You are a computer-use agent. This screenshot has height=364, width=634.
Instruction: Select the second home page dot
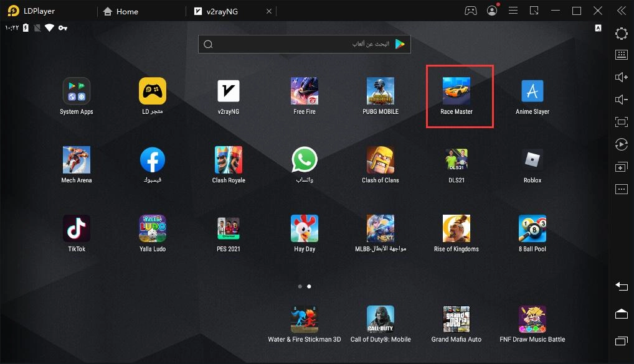[x=309, y=286]
